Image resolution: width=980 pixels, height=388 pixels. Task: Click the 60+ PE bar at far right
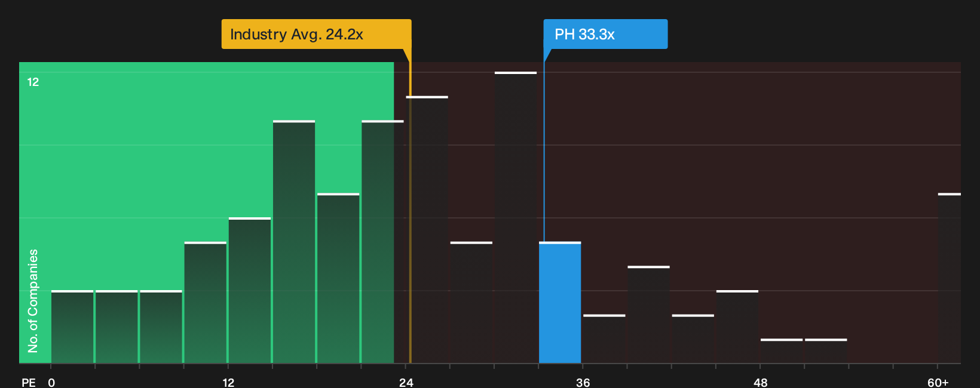(x=950, y=278)
